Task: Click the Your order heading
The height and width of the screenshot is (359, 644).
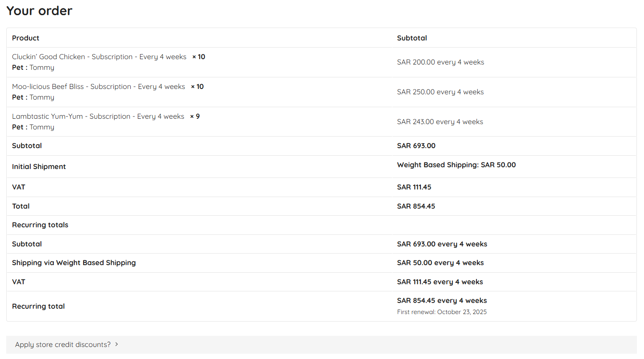Action: (39, 11)
